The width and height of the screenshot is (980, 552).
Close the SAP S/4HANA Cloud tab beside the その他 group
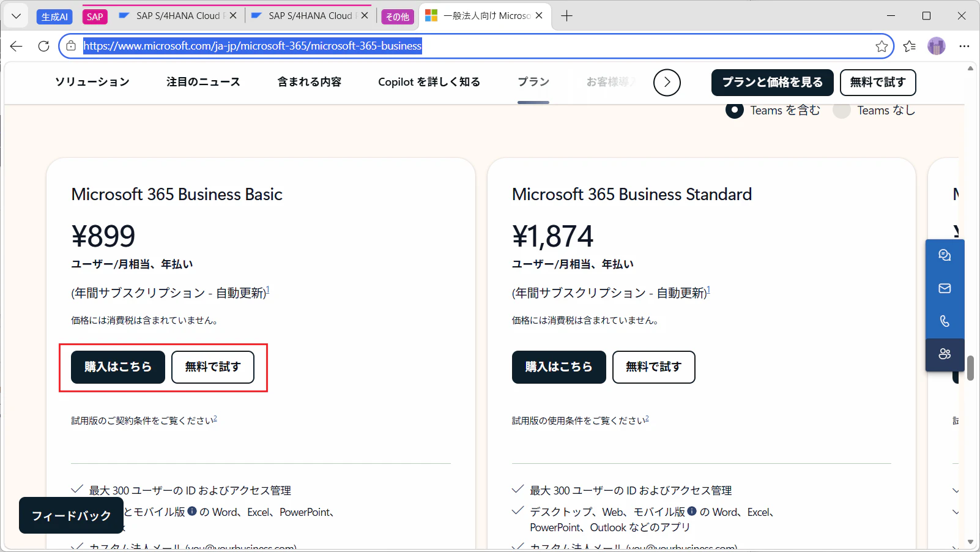(x=365, y=16)
